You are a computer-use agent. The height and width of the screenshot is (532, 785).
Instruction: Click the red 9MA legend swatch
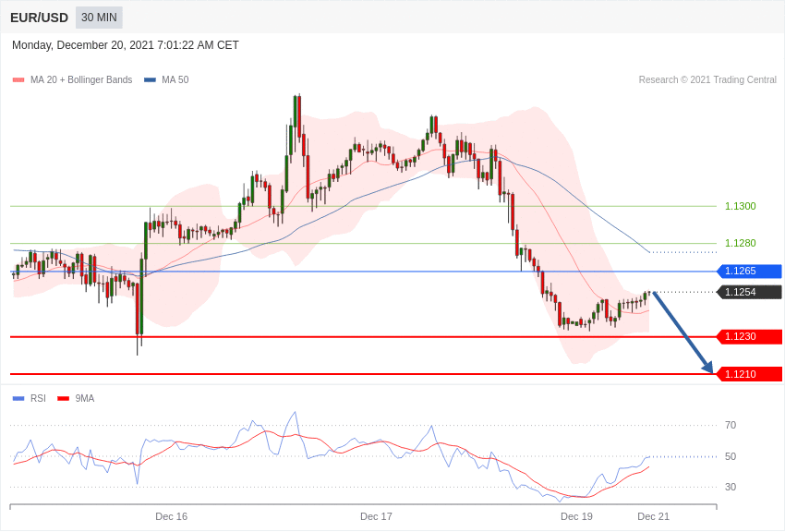[63, 399]
